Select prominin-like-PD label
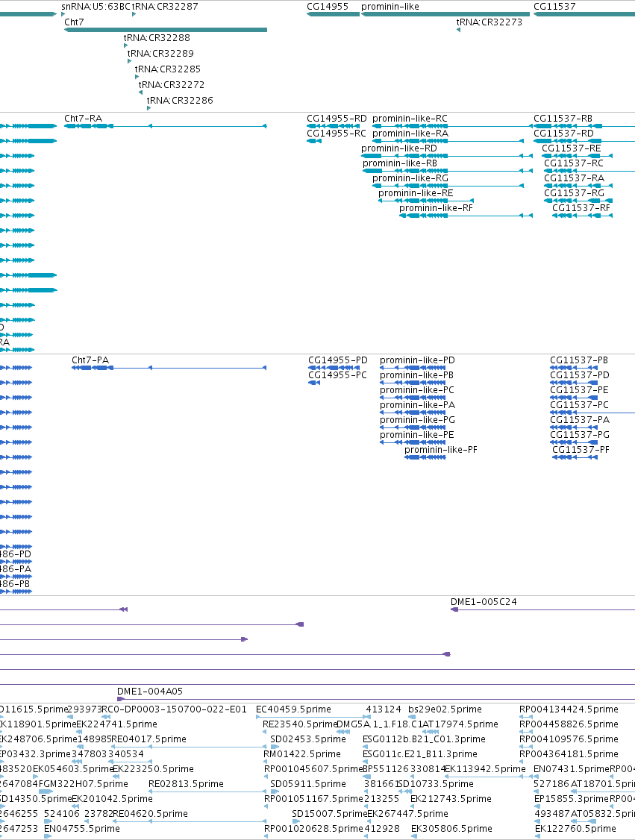Viewport: 635px width, 840px height. [417, 360]
